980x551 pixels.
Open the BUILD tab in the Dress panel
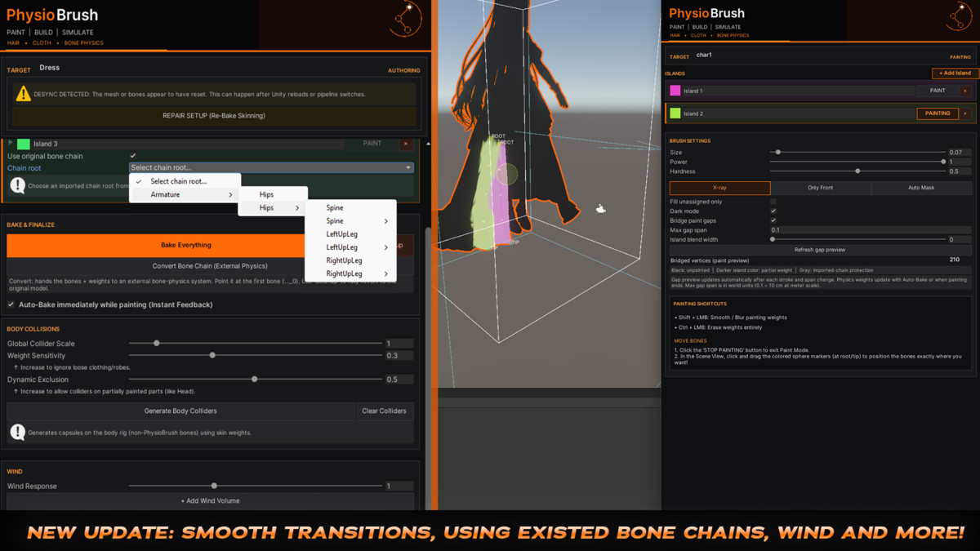point(43,33)
